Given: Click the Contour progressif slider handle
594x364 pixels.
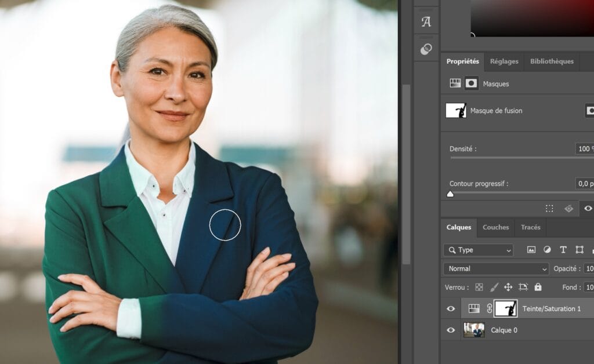Looking at the screenshot, I should [450, 194].
